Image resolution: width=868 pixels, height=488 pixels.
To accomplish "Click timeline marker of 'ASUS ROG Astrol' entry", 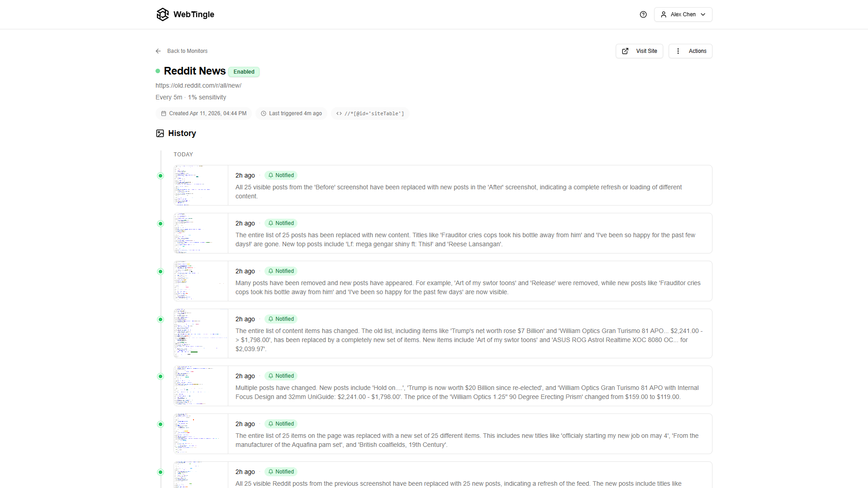I will click(x=160, y=319).
